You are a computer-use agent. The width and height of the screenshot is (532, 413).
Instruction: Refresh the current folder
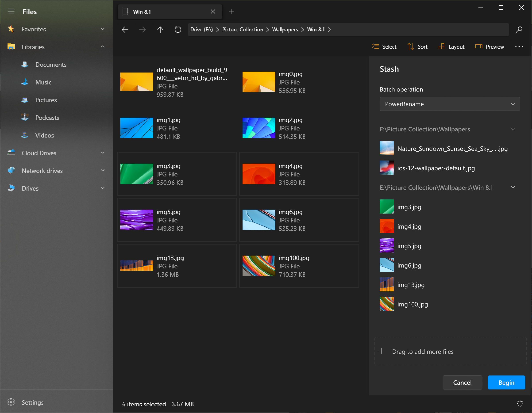coord(178,30)
